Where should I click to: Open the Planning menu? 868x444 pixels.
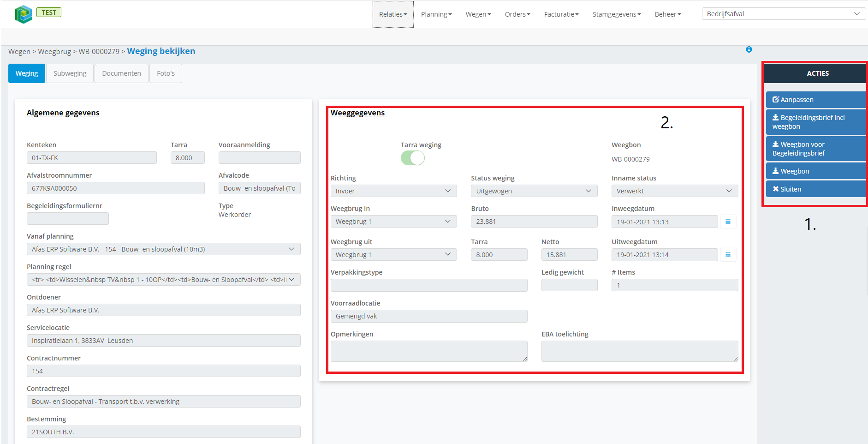(x=436, y=14)
